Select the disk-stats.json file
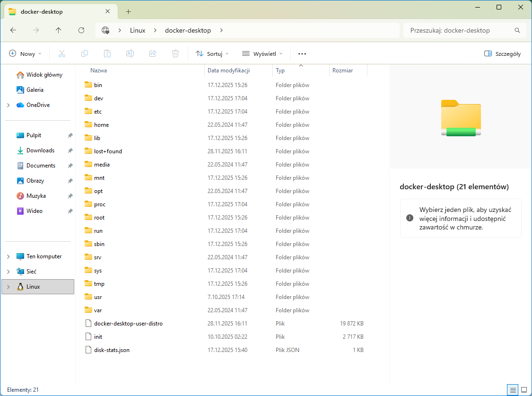 tap(112, 350)
